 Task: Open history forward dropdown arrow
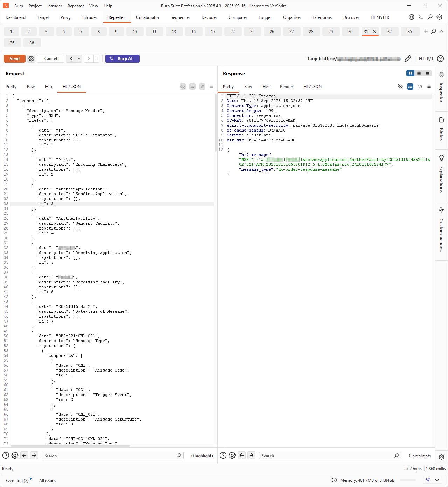click(x=96, y=59)
